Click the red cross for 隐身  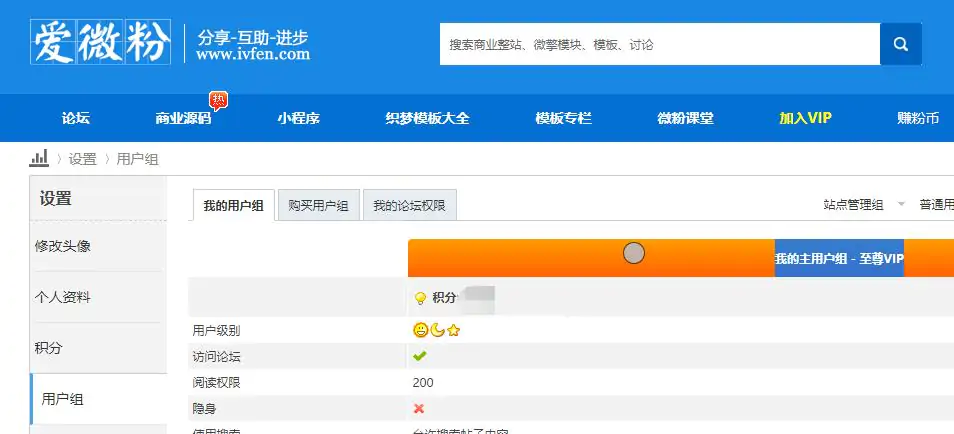pyautogui.click(x=419, y=408)
